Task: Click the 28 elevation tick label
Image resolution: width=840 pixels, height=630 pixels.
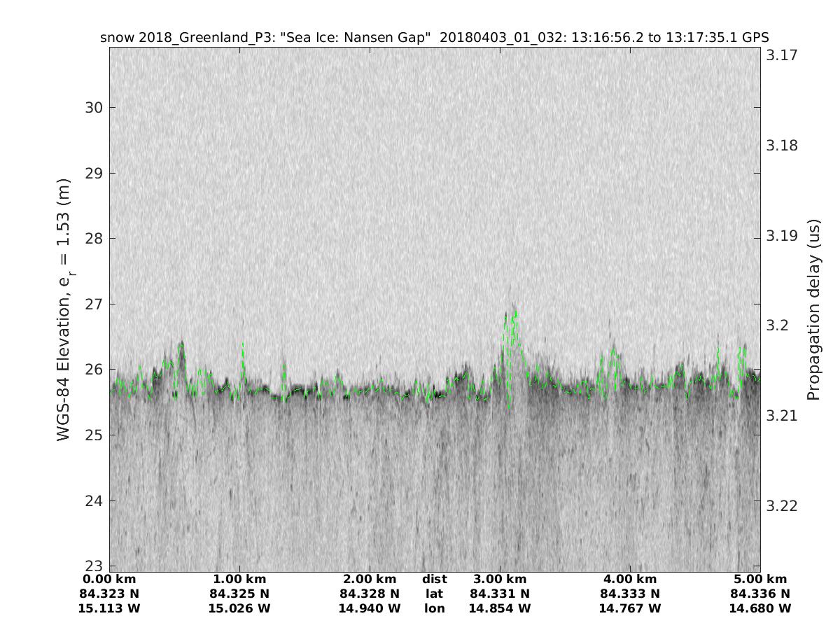Action: pyautogui.click(x=92, y=239)
